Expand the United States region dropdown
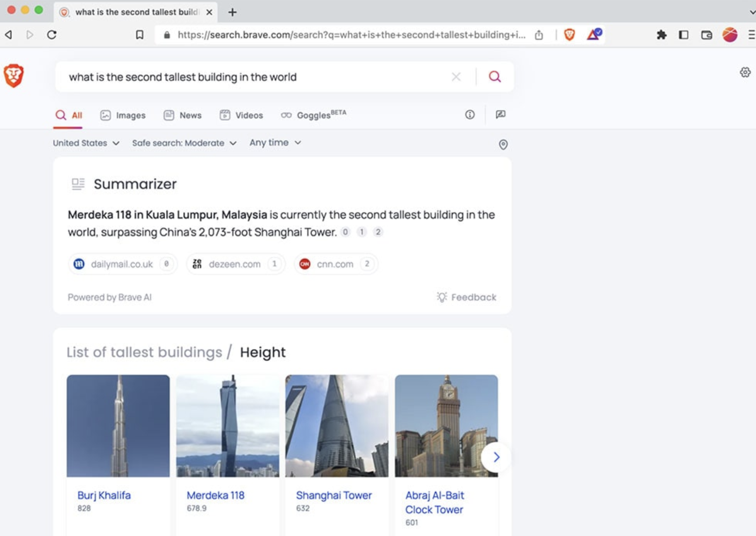This screenshot has height=536, width=756. coord(86,143)
